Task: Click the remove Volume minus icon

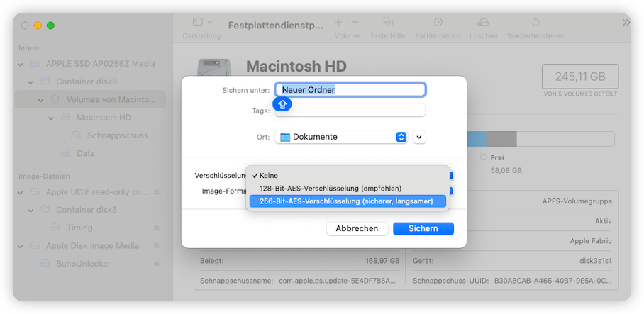Action: tap(355, 22)
